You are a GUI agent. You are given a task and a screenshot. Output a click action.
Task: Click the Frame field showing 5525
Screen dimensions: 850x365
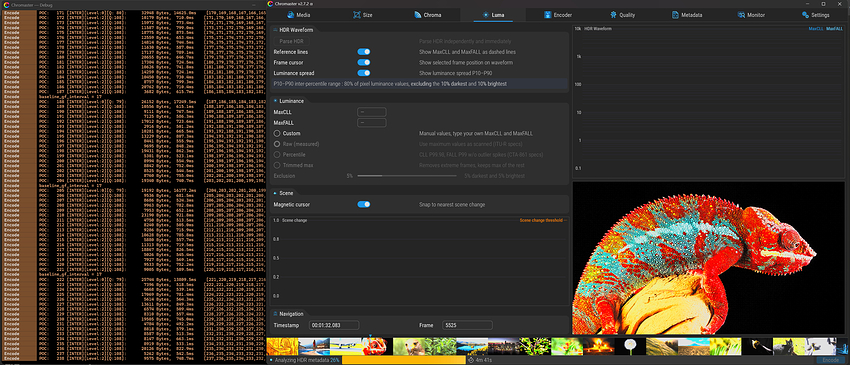467,325
